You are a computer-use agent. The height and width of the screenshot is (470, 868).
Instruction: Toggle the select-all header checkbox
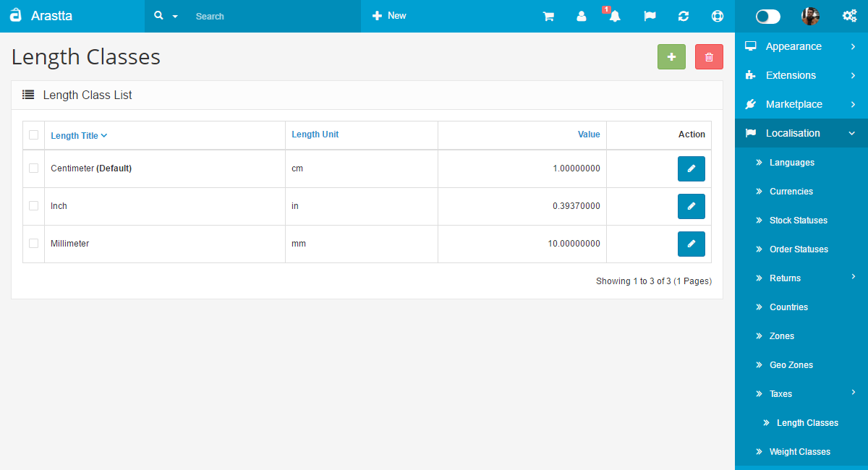[33, 134]
